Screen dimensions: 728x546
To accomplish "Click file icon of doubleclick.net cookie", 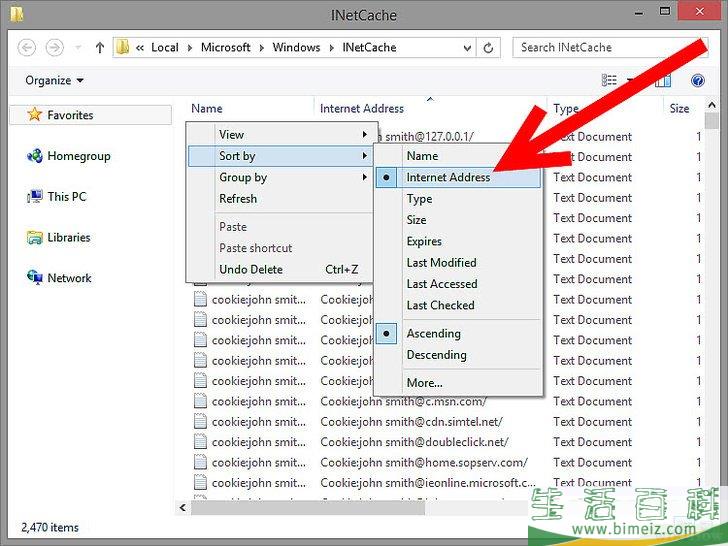I will pyautogui.click(x=200, y=442).
